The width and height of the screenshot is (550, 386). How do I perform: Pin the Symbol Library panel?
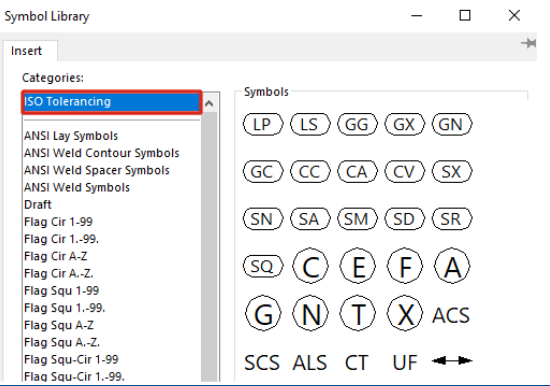528,44
